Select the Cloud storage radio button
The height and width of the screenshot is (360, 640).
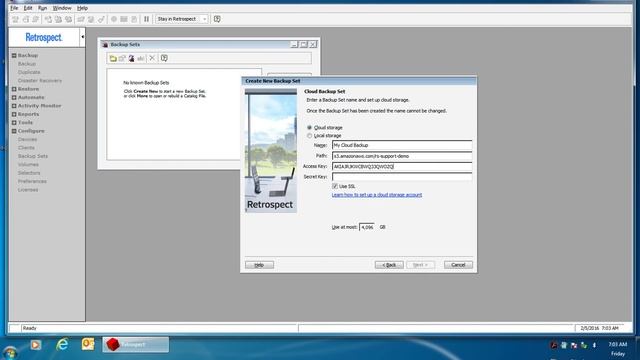(x=309, y=128)
